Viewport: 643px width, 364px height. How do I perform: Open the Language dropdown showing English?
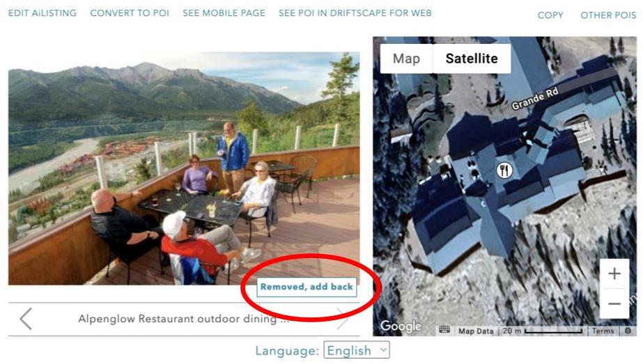[357, 351]
